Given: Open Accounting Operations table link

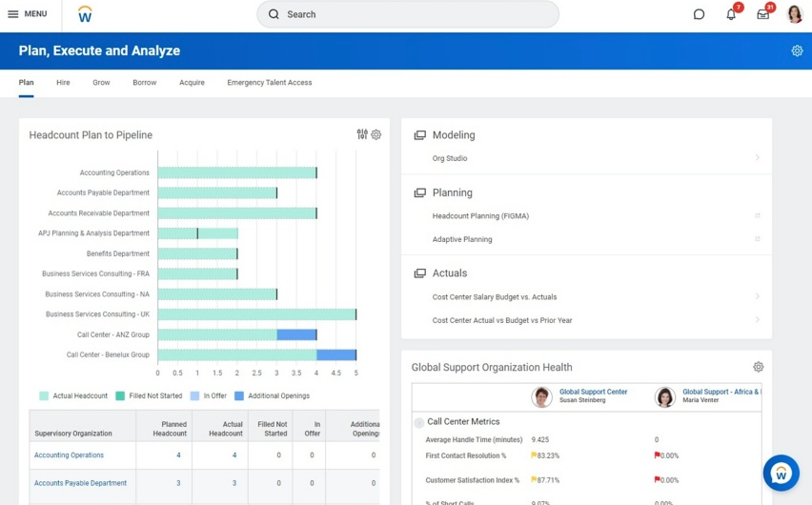Looking at the screenshot, I should click(69, 454).
